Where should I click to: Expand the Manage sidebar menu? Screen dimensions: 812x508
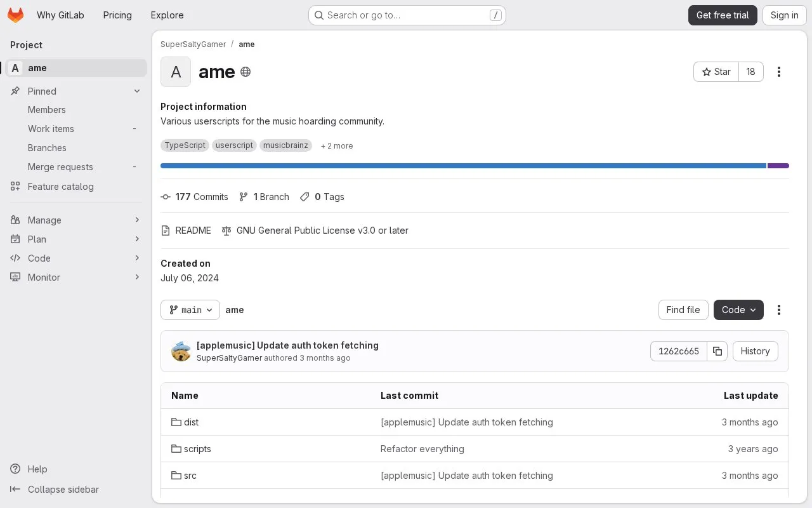coord(76,220)
